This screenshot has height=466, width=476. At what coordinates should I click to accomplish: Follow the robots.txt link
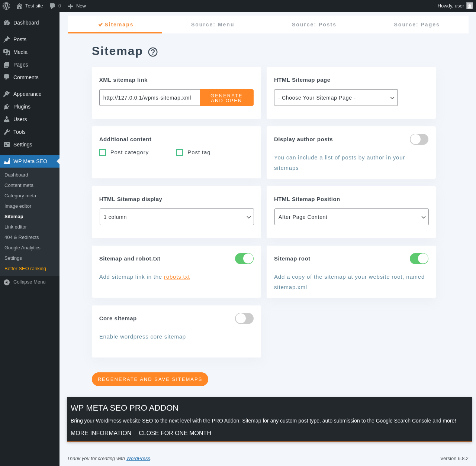point(177,277)
